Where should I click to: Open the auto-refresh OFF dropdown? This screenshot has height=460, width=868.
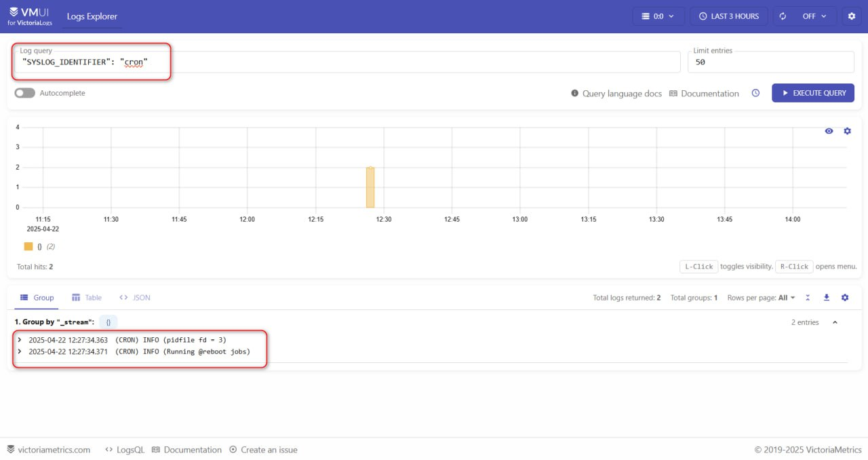point(804,16)
